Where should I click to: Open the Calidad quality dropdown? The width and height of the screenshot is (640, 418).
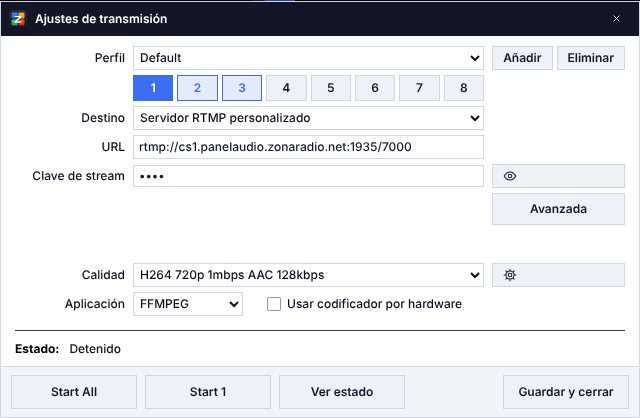pos(308,275)
